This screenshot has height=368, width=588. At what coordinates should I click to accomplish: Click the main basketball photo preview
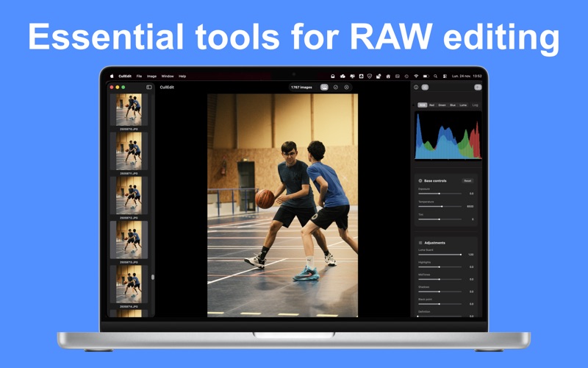tap(282, 205)
